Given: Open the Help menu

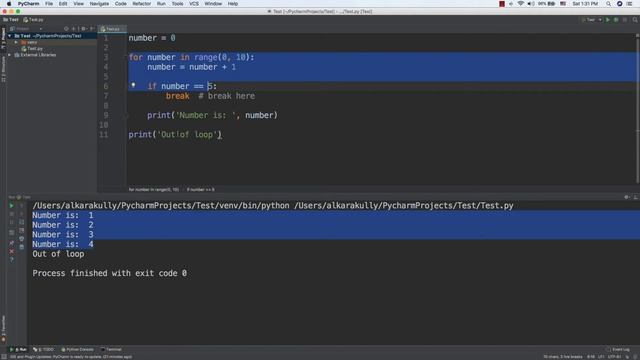Looking at the screenshot, I should click(x=233, y=4).
